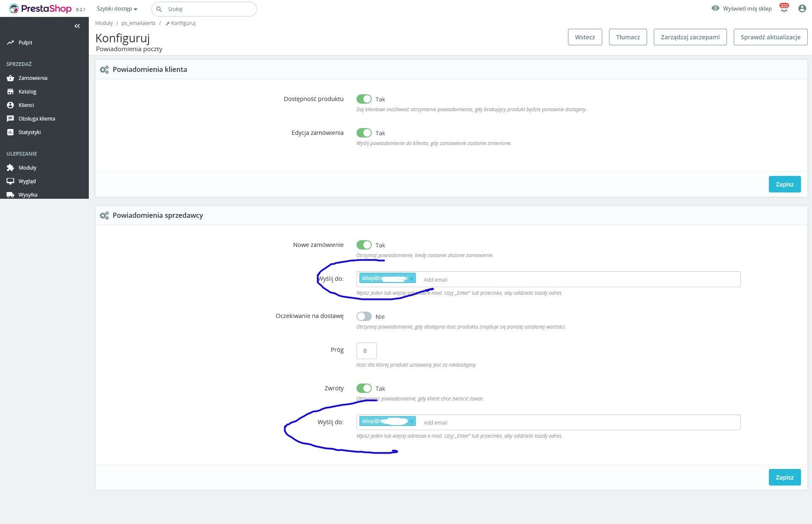Open the Klienci menu item
812x524 pixels.
pos(26,105)
